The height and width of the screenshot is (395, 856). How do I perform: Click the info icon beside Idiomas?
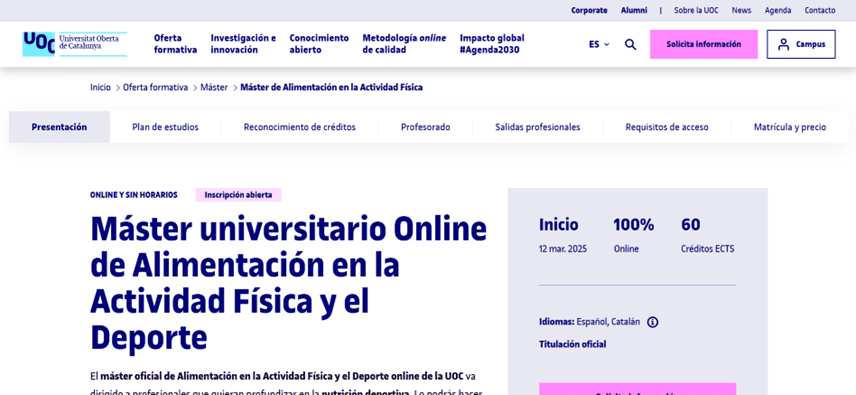tap(652, 322)
